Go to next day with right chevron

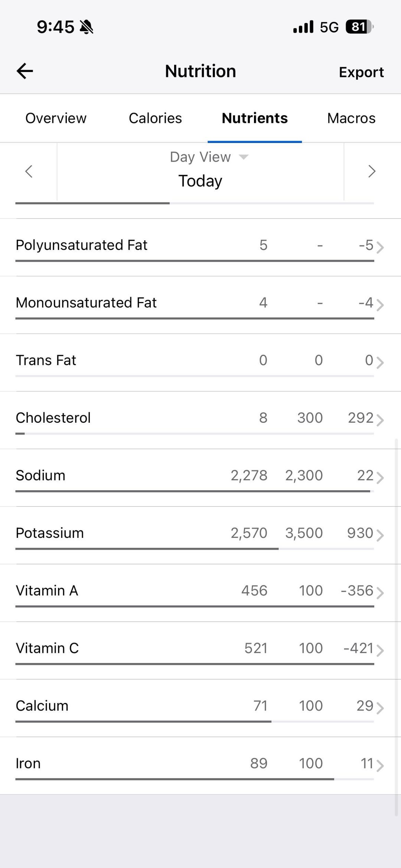[x=372, y=171]
